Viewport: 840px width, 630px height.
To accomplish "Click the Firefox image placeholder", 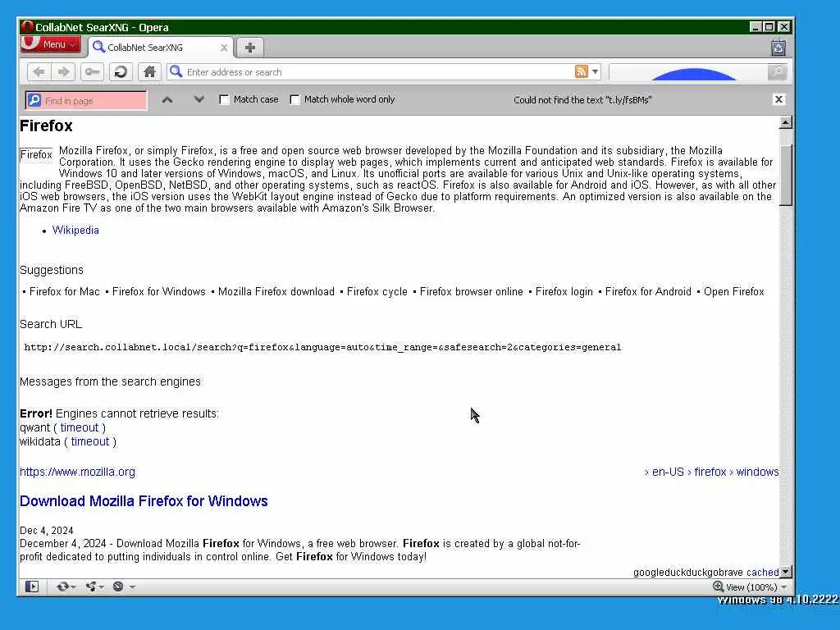I will (x=36, y=155).
